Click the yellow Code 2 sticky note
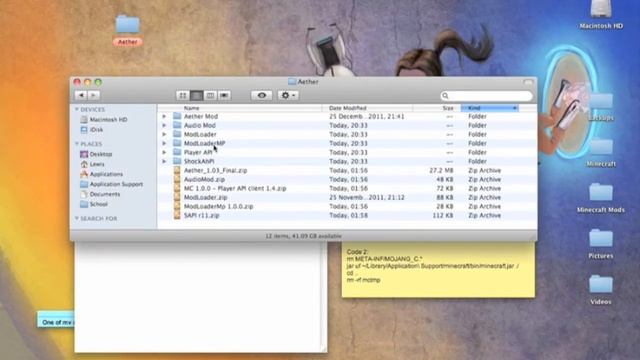Image resolution: width=640 pixels, height=360 pixels. [438, 269]
